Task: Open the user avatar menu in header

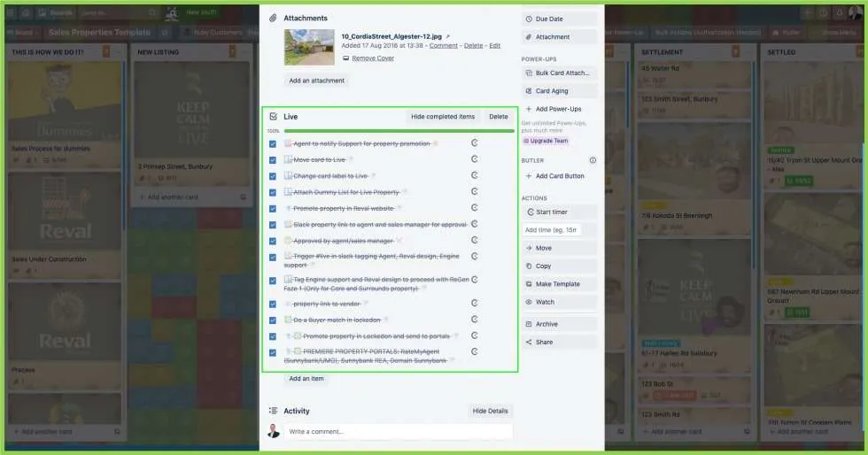Action: point(856,12)
